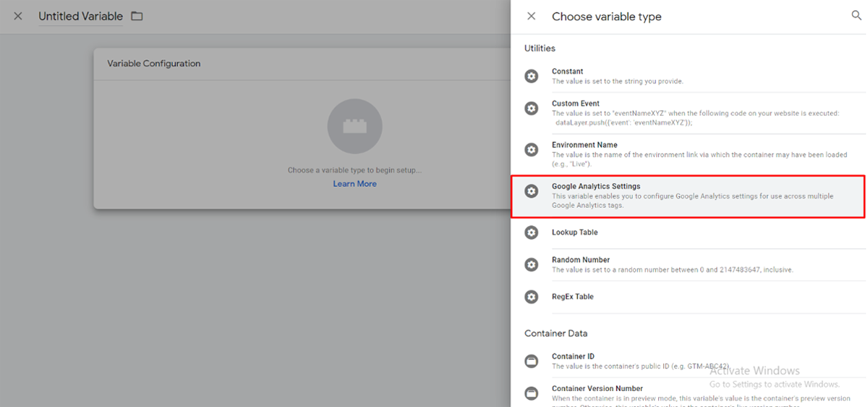Image resolution: width=868 pixels, height=407 pixels.
Task: Select the Container ID variable type
Action: tap(688, 361)
